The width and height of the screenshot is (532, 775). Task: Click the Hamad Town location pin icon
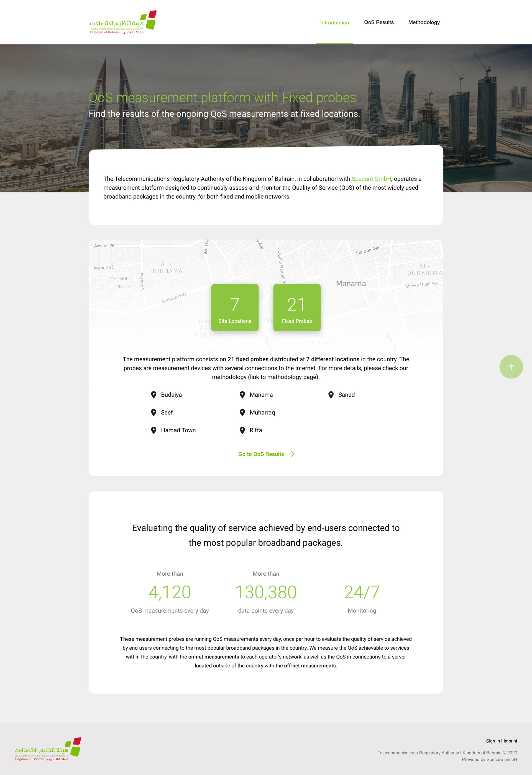click(x=154, y=430)
